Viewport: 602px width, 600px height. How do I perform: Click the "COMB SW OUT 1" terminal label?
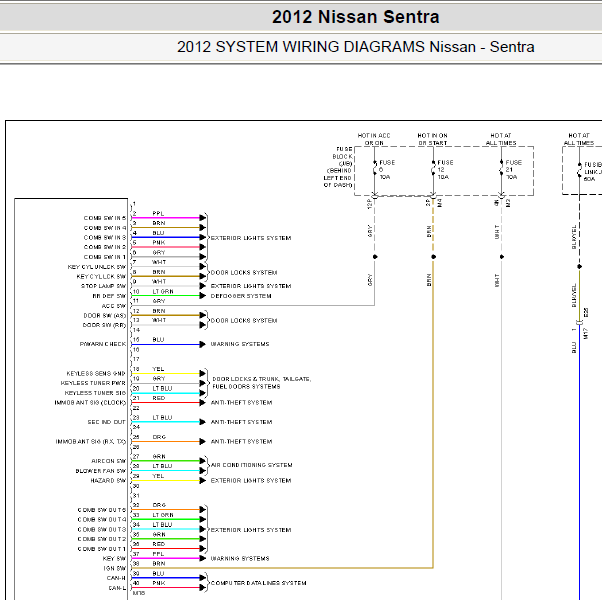(102, 549)
